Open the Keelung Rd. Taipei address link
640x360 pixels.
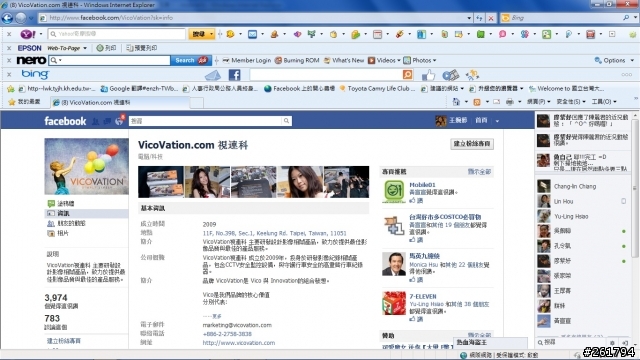[x=274, y=233]
